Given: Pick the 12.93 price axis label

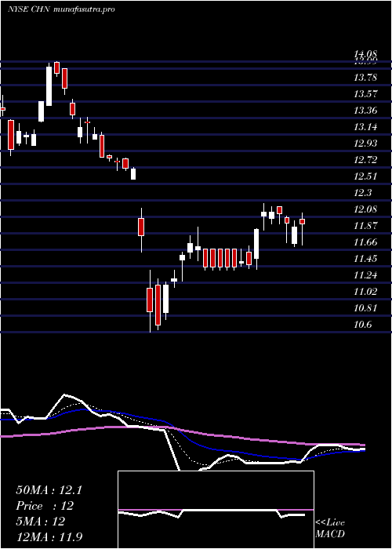Looking at the screenshot, I should click(x=365, y=144).
